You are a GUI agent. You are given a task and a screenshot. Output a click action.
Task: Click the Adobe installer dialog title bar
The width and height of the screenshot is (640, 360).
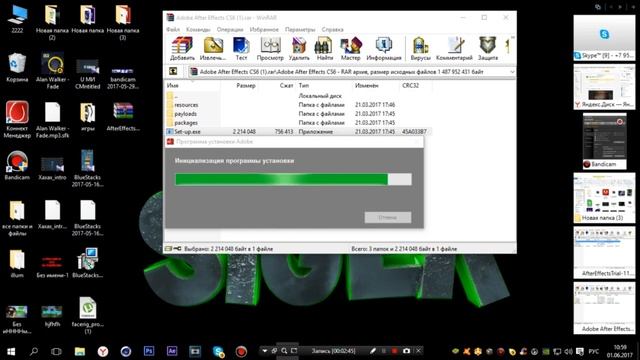(x=293, y=142)
